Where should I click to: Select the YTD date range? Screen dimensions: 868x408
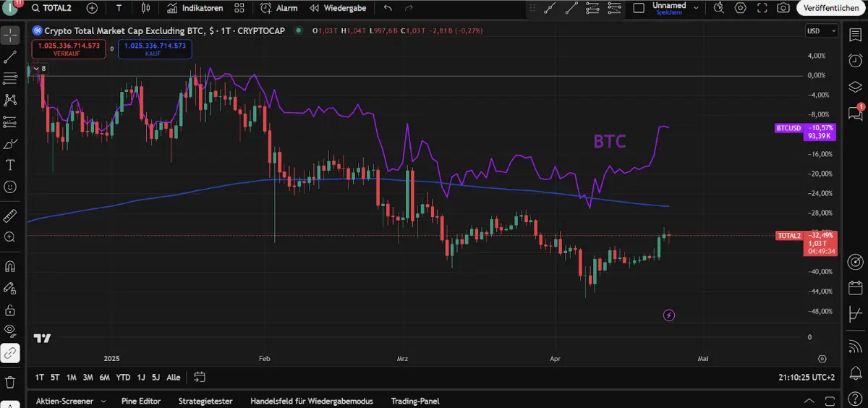123,377
